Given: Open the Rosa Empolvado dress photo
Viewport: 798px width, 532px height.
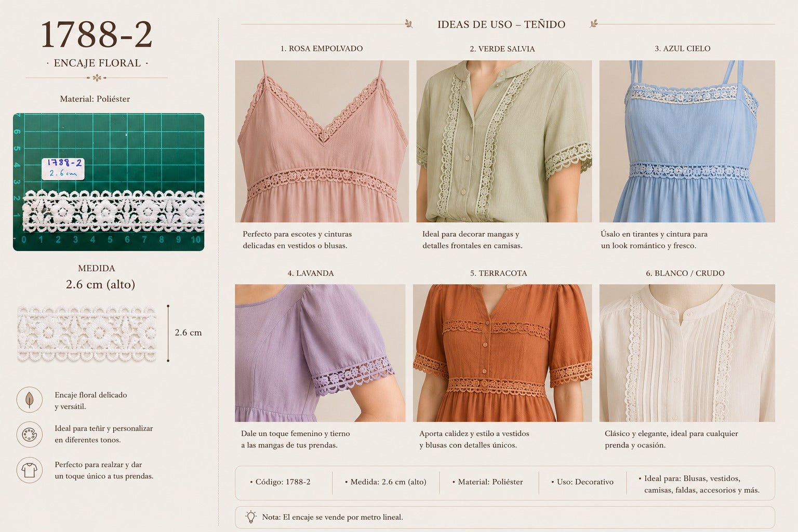Looking at the screenshot, I should (x=322, y=141).
